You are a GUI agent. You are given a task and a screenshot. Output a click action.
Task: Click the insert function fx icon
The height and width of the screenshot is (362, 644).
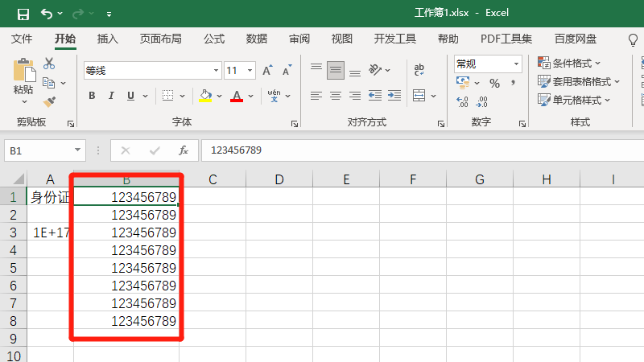184,150
